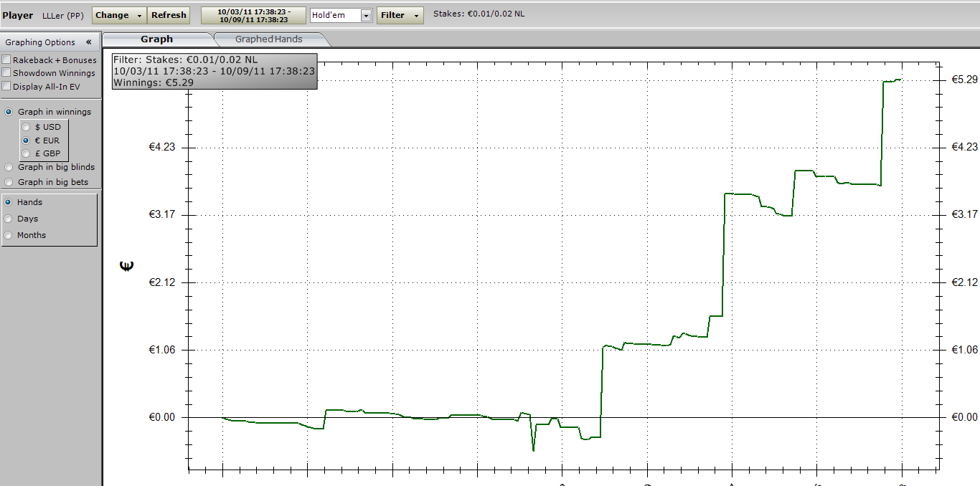Click the €5.29 right axis label

963,79
